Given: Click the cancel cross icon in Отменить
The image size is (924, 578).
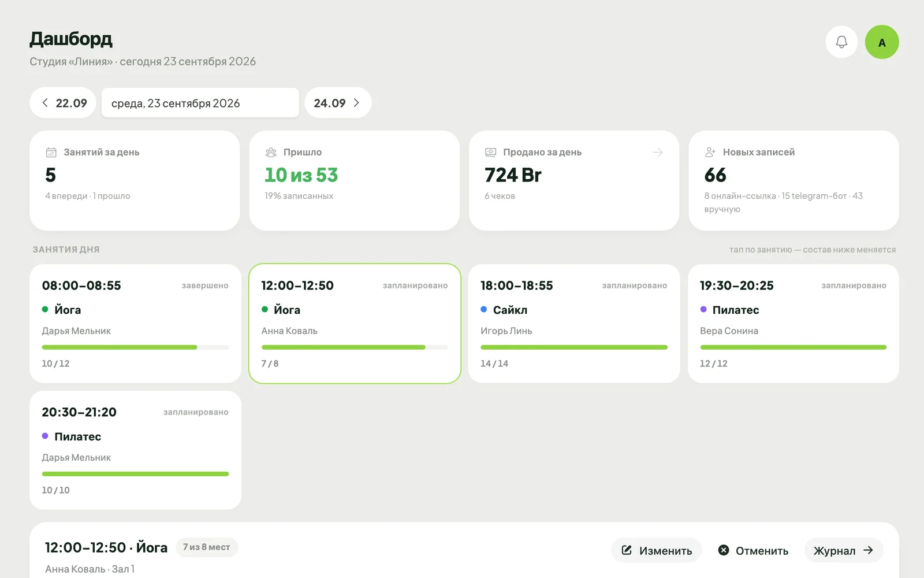Looking at the screenshot, I should 724,550.
